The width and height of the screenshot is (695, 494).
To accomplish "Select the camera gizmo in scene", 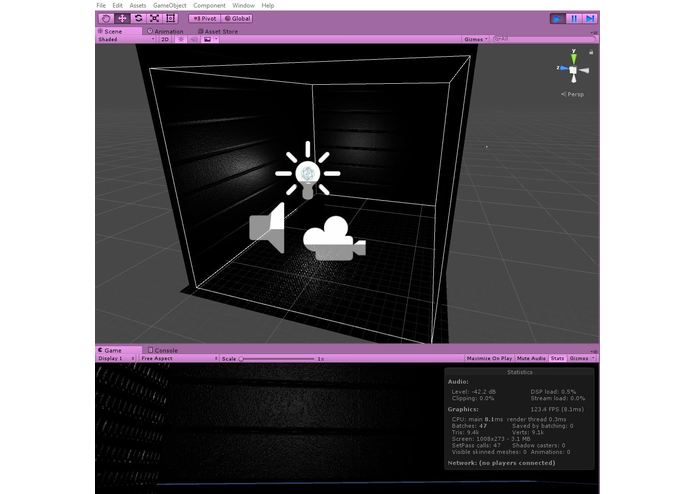I will click(x=335, y=238).
